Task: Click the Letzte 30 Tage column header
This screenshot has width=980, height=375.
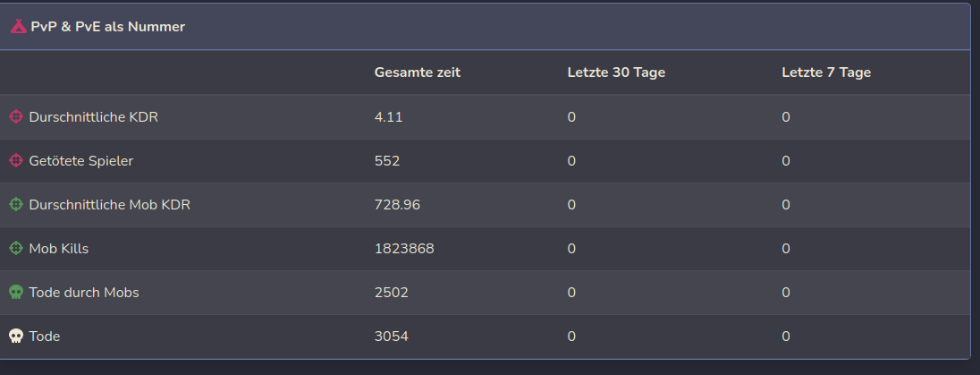Action: pyautogui.click(x=616, y=72)
